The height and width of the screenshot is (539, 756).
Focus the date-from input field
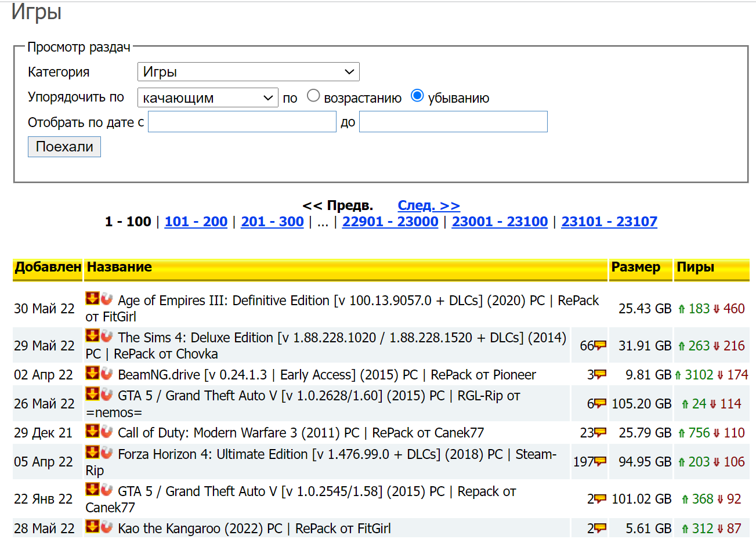(x=242, y=122)
